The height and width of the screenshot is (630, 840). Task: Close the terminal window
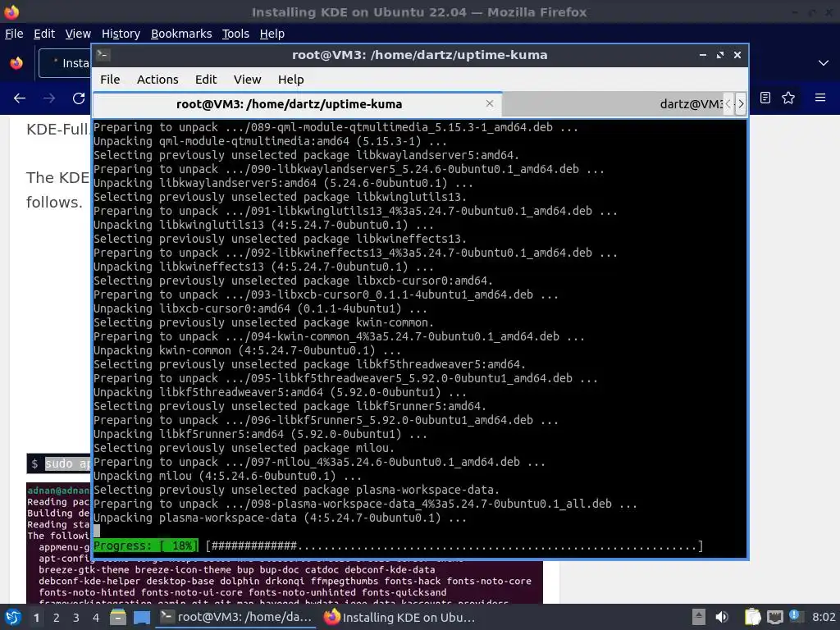pyautogui.click(x=737, y=55)
